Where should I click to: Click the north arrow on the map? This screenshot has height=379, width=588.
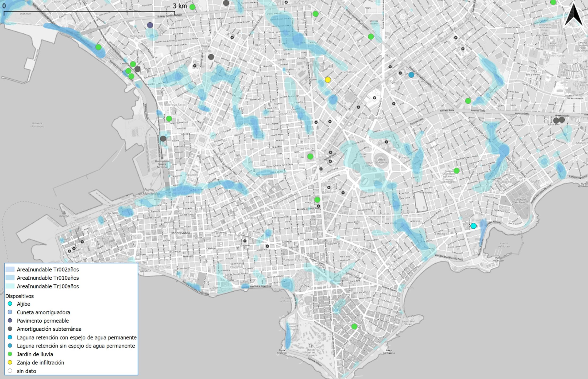click(574, 15)
